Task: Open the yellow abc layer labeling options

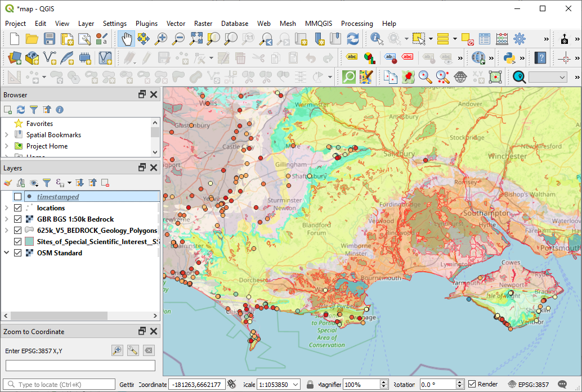Action: pos(351,57)
